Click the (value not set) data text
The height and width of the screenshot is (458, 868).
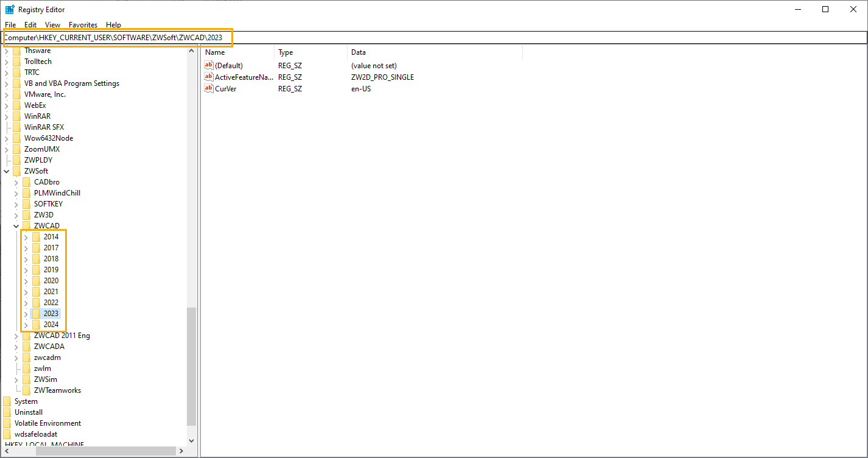(374, 66)
